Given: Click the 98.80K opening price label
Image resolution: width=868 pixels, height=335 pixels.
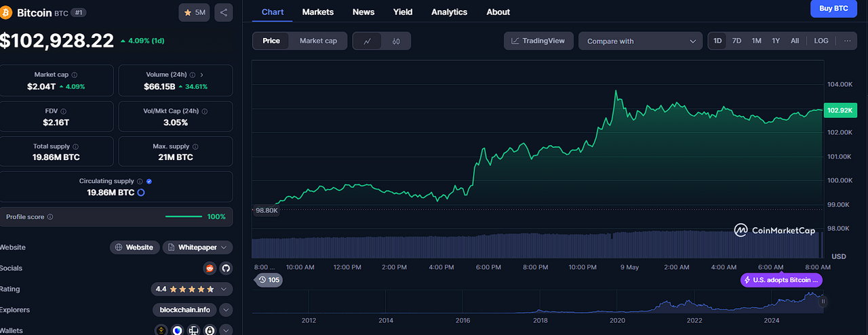Looking at the screenshot, I should click(266, 211).
